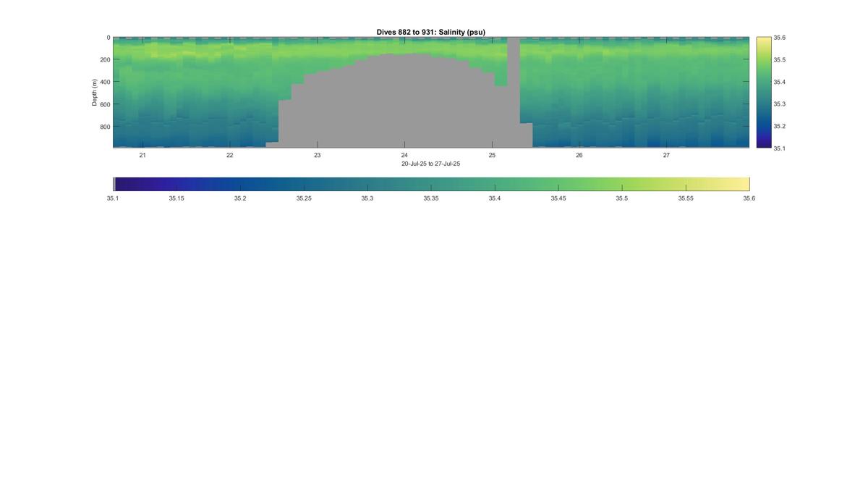Click the "35.4" label on the vertical colorbar

pos(780,82)
